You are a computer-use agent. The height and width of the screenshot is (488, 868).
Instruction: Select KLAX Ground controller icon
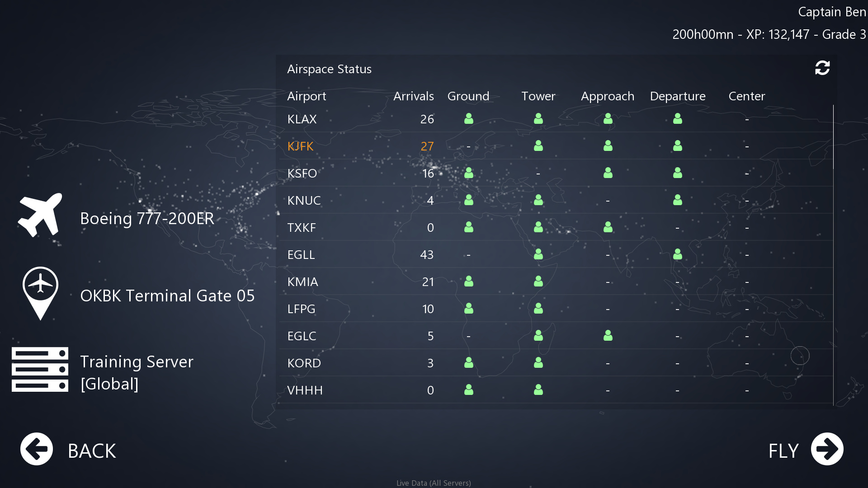[469, 119]
